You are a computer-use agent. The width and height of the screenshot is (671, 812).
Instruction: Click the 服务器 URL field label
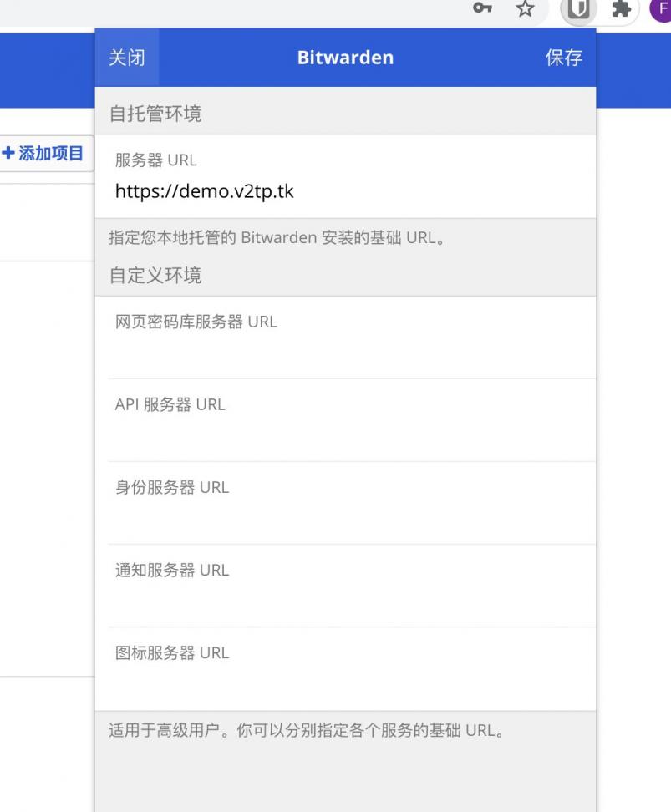tap(156, 160)
